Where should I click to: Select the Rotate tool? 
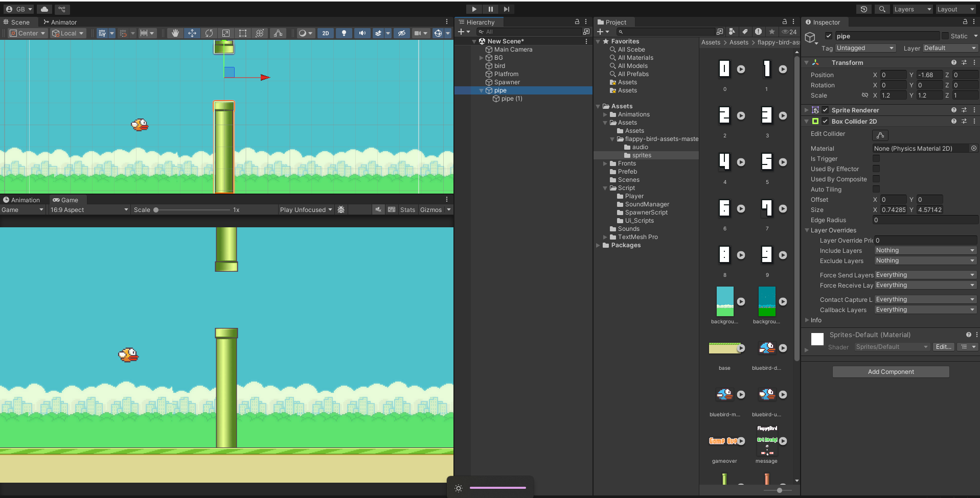[209, 33]
